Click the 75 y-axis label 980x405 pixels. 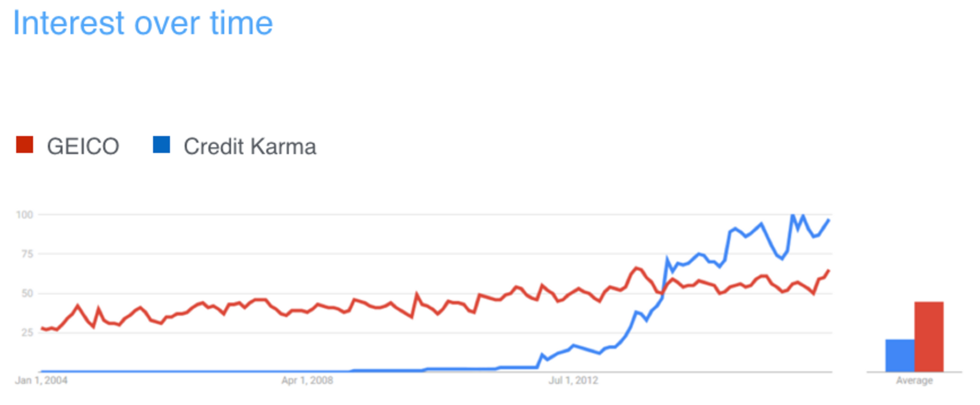coord(27,254)
